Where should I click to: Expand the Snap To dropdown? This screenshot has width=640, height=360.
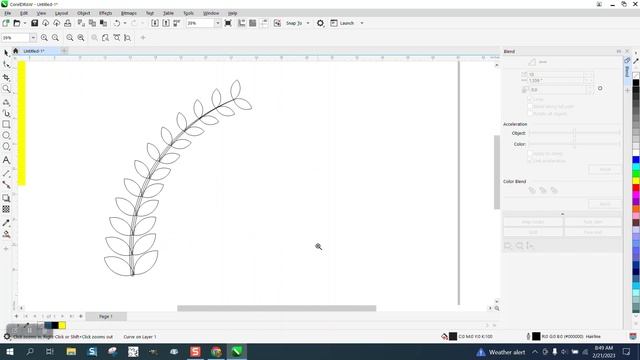click(x=308, y=23)
